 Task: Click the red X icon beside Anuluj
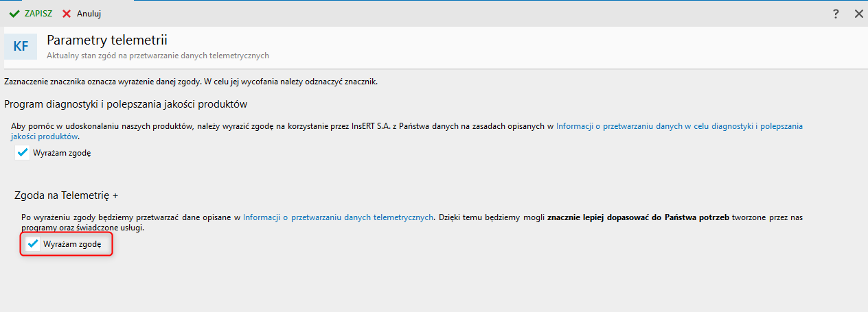(x=67, y=14)
